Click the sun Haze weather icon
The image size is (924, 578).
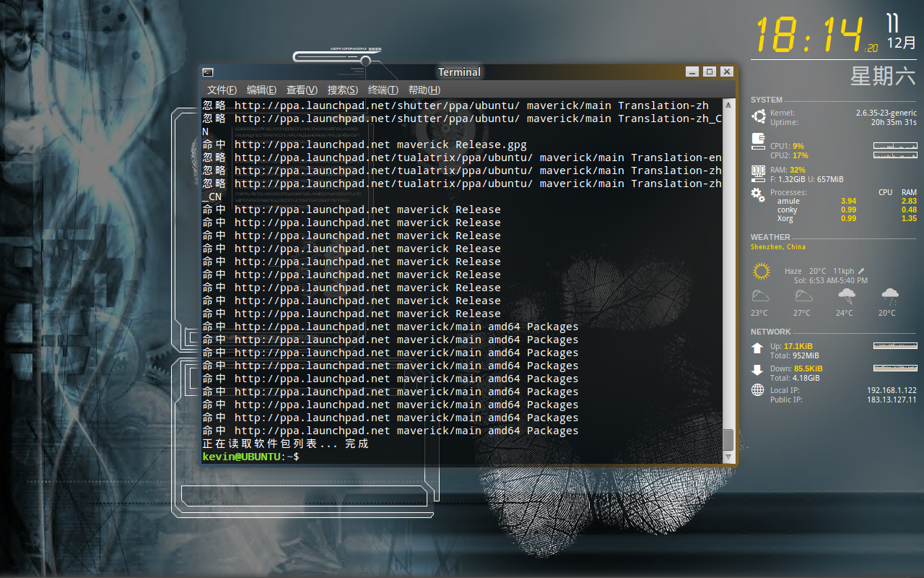pyautogui.click(x=761, y=272)
